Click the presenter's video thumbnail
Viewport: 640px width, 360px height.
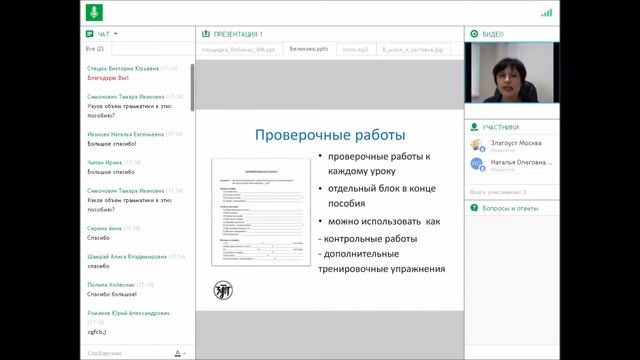click(x=512, y=72)
